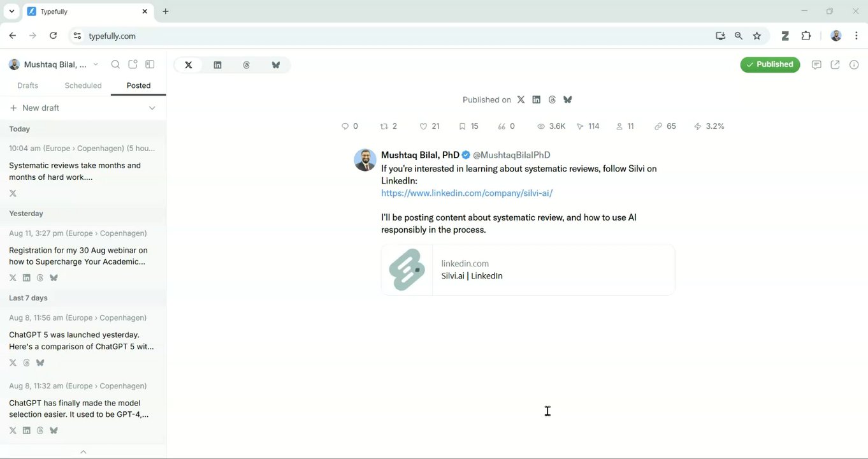The image size is (868, 459).
Task: Open post 'ChatGPT 5 was launched yesterday'
Action: pos(83,340)
